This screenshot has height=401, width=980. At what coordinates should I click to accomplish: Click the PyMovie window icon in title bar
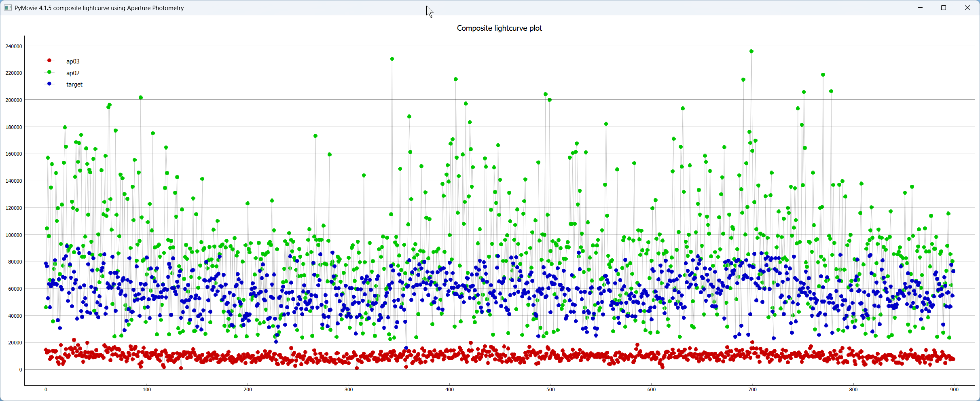8,8
